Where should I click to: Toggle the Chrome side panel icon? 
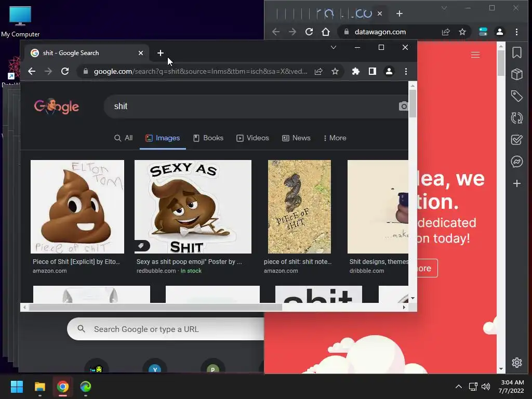(x=372, y=71)
